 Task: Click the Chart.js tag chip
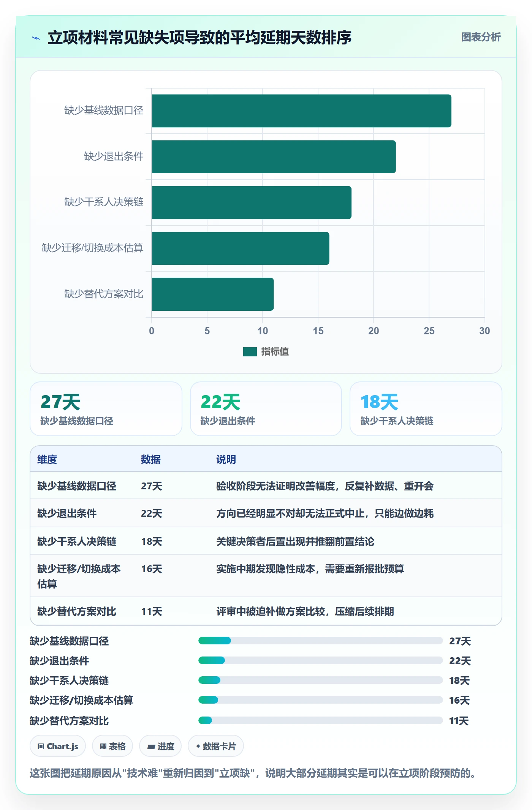pyautogui.click(x=58, y=746)
